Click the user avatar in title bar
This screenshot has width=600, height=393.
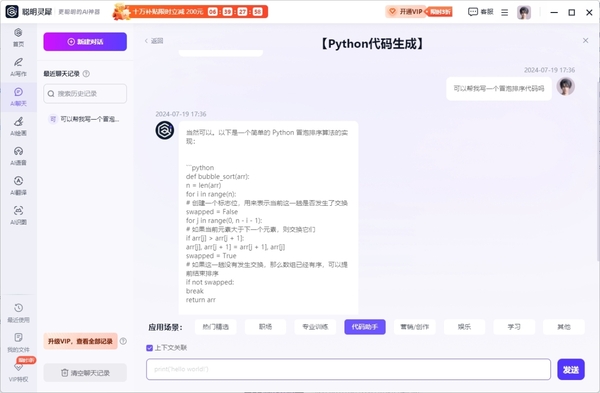point(524,12)
